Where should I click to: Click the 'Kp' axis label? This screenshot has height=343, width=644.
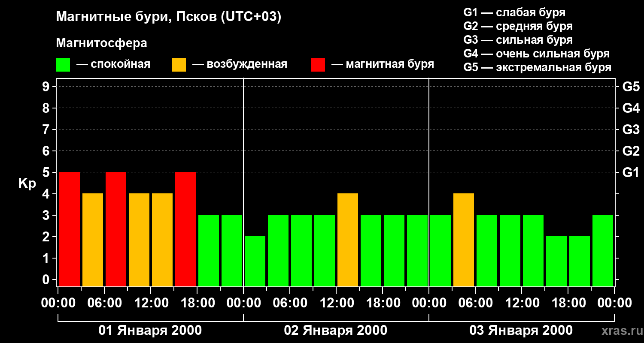pyautogui.click(x=27, y=184)
